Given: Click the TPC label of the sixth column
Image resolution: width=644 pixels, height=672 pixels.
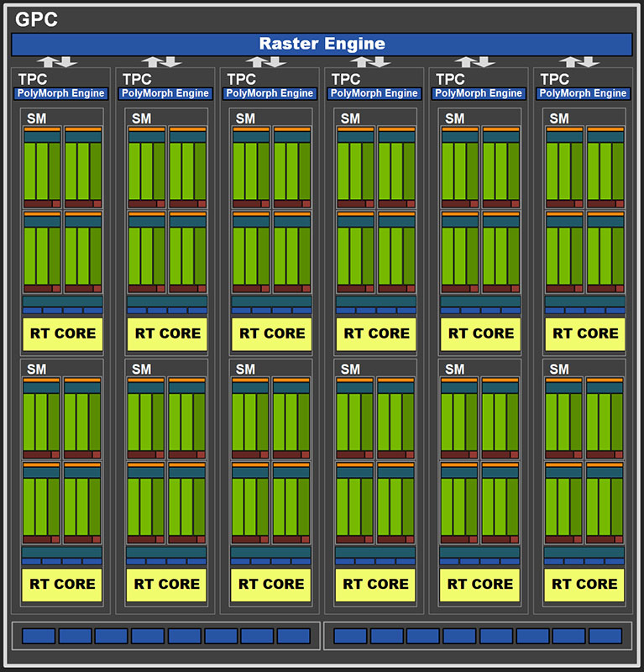Looking at the screenshot, I should click(555, 79).
